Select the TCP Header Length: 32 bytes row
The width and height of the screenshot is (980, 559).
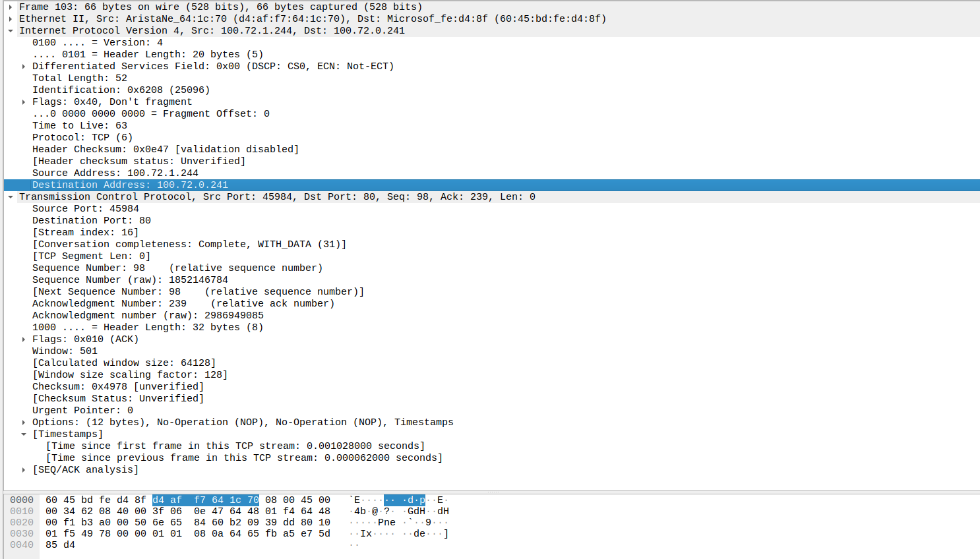492,327
